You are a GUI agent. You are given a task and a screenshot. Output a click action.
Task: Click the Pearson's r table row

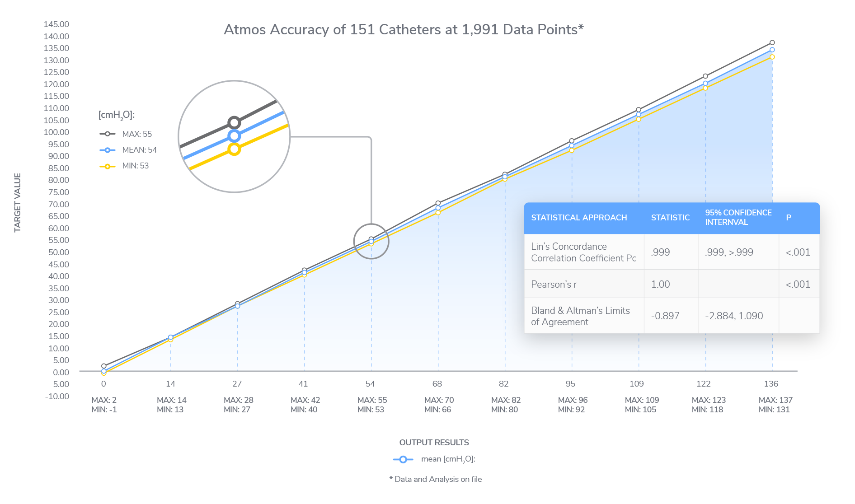[x=672, y=284]
